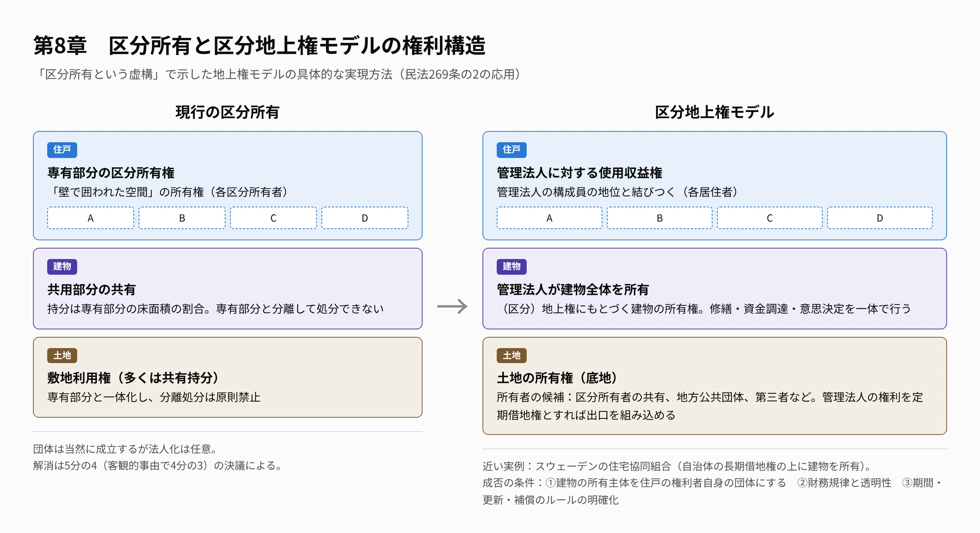Image resolution: width=980 pixels, height=533 pixels.
Task: Click the column heading 区分地上権モデル
Action: [714, 112]
